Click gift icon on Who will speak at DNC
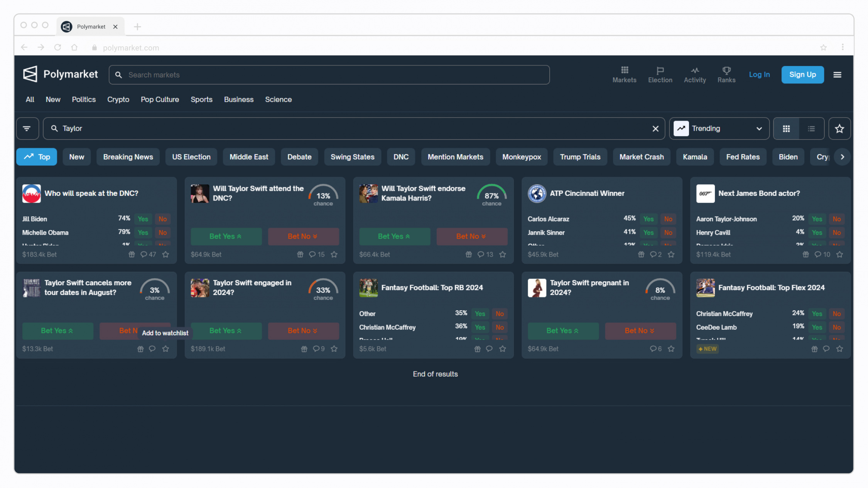Image resolution: width=868 pixels, height=488 pixels. [132, 254]
